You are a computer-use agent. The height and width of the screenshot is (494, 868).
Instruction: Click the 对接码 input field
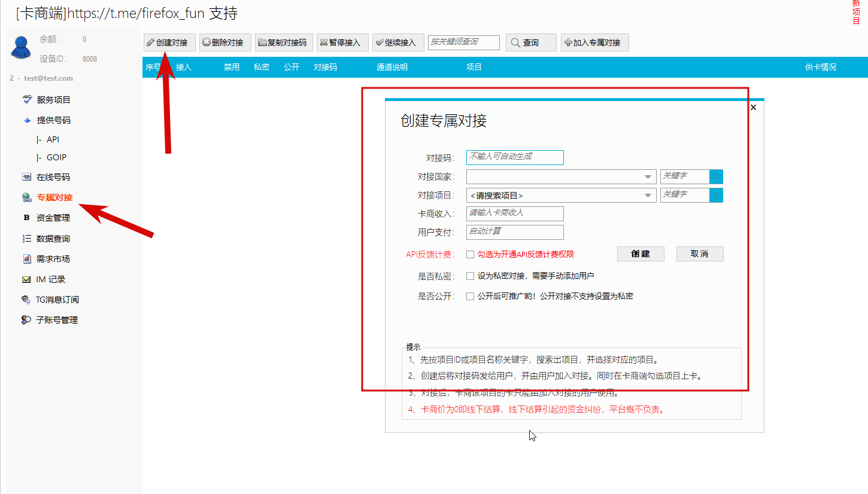(515, 157)
